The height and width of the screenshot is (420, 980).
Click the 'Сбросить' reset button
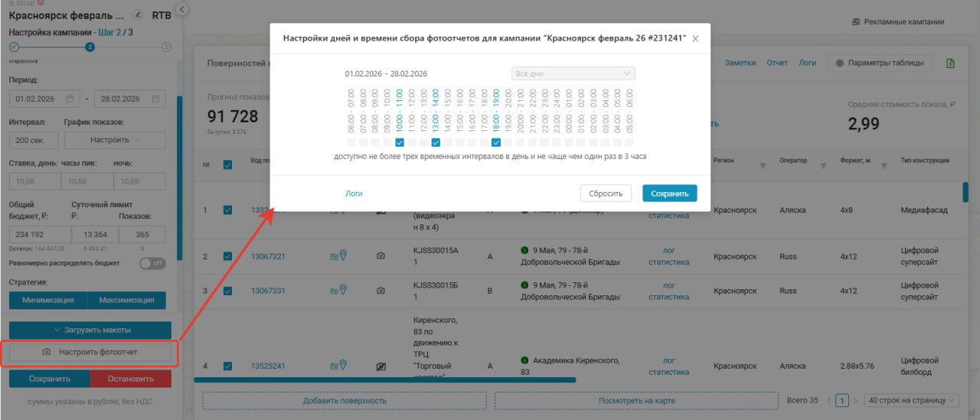pyautogui.click(x=606, y=194)
